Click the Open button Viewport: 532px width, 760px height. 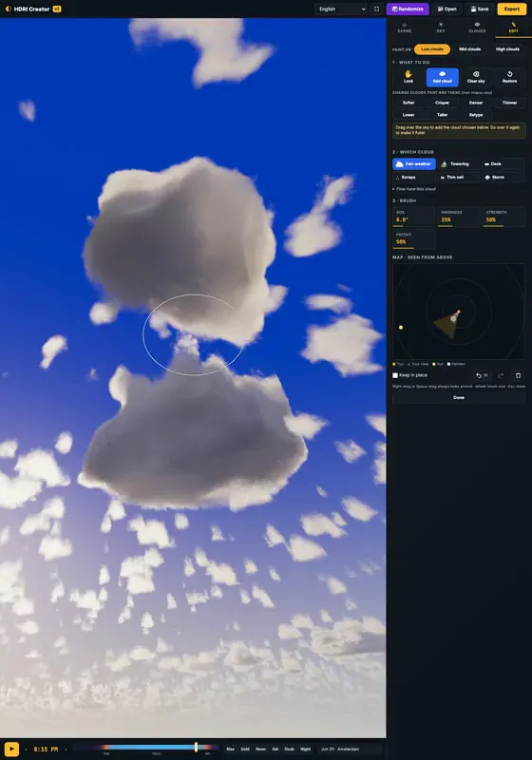(x=446, y=9)
